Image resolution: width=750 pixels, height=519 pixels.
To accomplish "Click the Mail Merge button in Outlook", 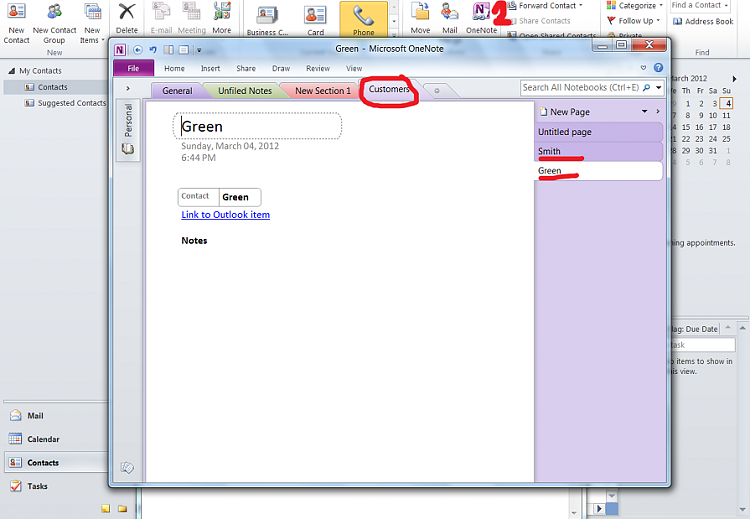I will click(x=450, y=18).
